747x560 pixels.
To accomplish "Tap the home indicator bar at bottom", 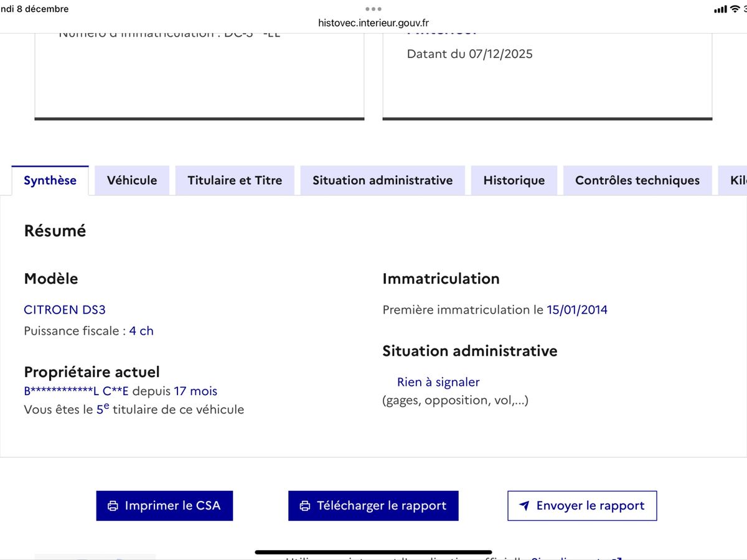I will pyautogui.click(x=374, y=552).
